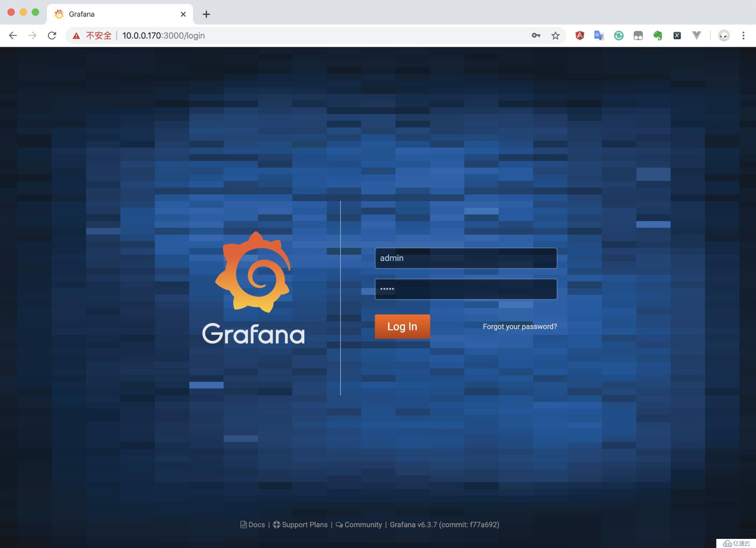Go forward using the browser forward arrow
The width and height of the screenshot is (756, 548).
point(32,35)
